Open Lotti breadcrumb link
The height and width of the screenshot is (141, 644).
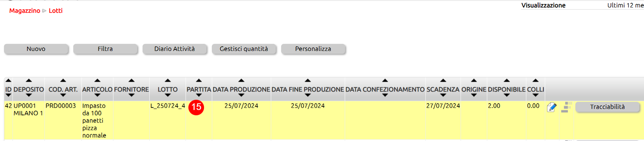[x=55, y=11]
